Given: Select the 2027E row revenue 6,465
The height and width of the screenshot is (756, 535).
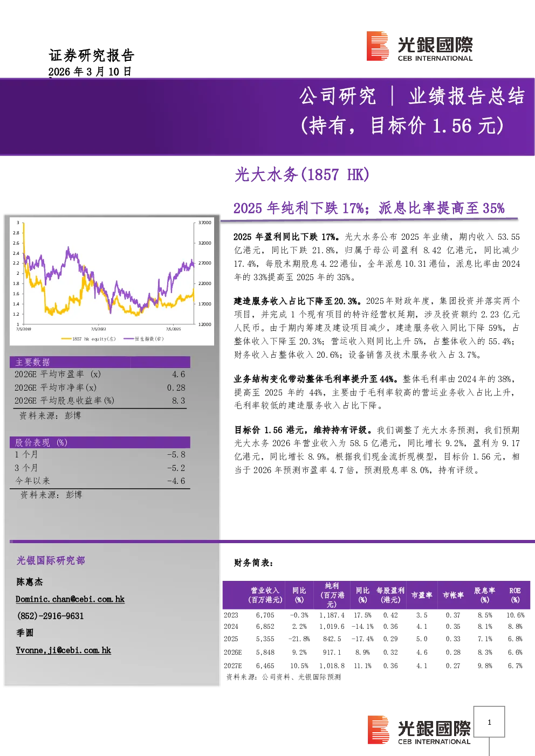Looking at the screenshot, I should coord(265,665).
